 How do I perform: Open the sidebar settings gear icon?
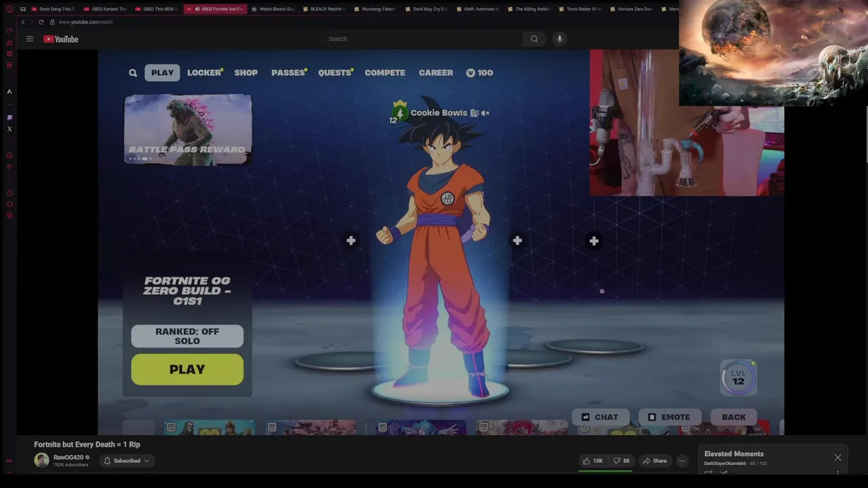[9, 216]
